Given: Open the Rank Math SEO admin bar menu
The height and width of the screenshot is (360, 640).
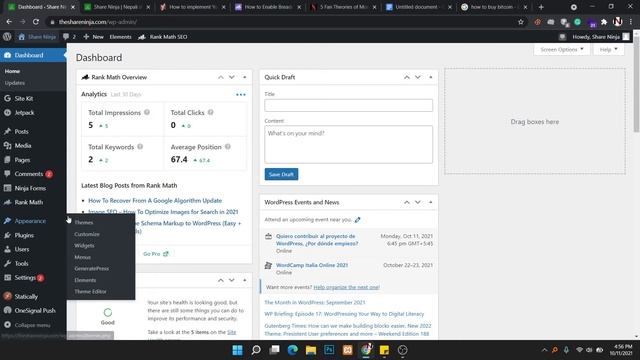Looking at the screenshot, I should [163, 37].
